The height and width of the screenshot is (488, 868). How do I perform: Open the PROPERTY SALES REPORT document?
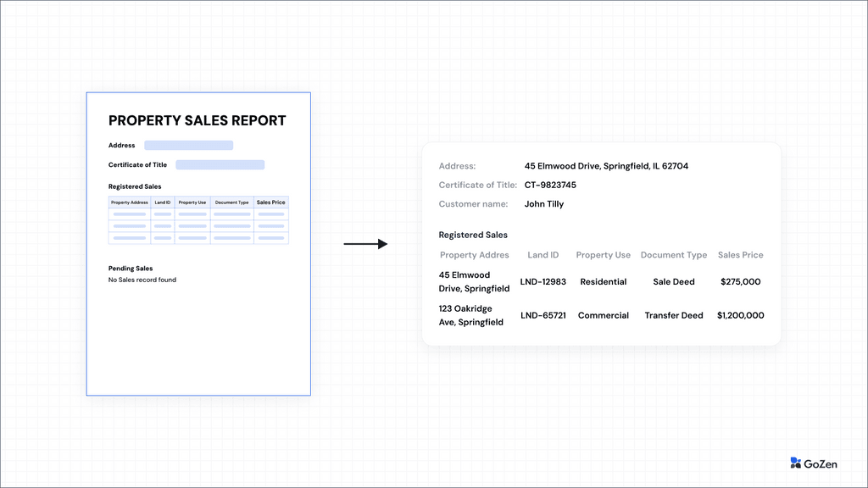pos(198,120)
